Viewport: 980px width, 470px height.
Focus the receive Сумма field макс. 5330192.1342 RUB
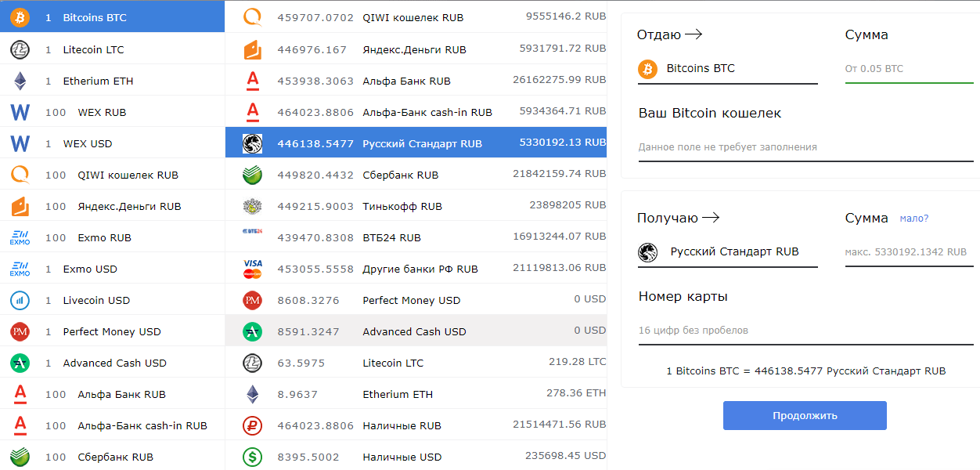click(910, 252)
